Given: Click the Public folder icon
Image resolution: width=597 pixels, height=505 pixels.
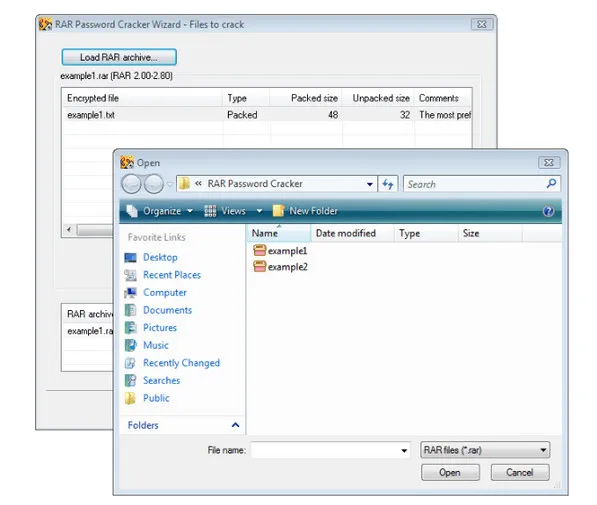Looking at the screenshot, I should (x=130, y=398).
